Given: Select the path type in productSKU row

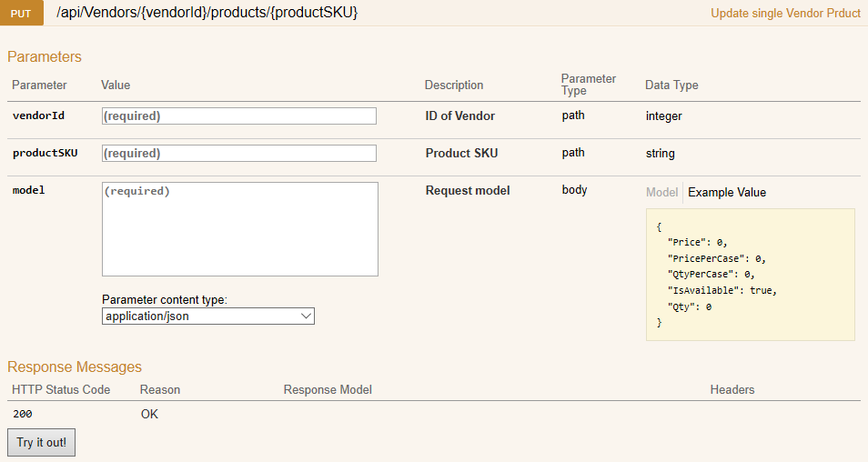Looking at the screenshot, I should click(573, 153).
